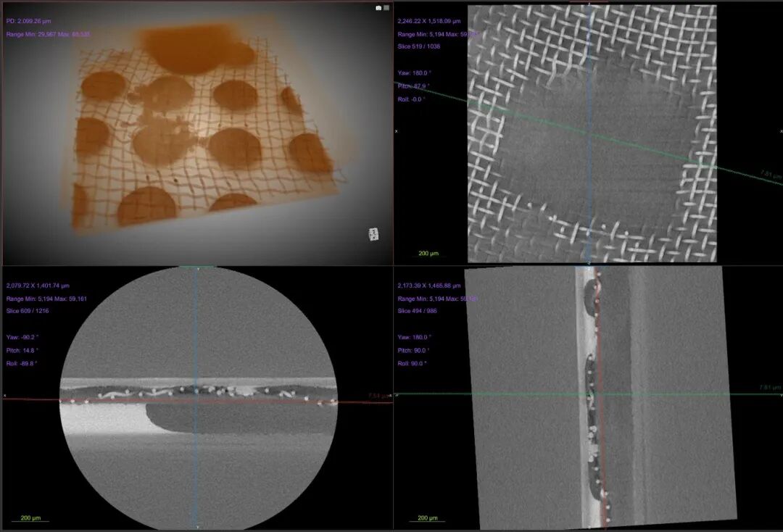The image size is (783, 532).
Task: Maximize the 3D view pane with square icon
Action: tap(386, 8)
